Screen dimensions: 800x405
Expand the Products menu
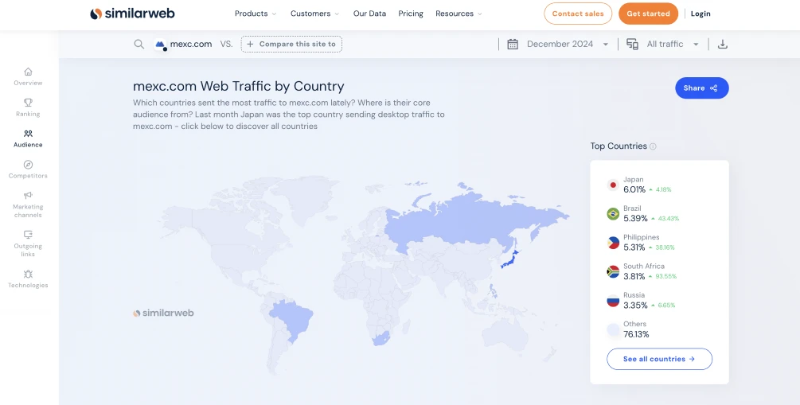[x=256, y=14]
